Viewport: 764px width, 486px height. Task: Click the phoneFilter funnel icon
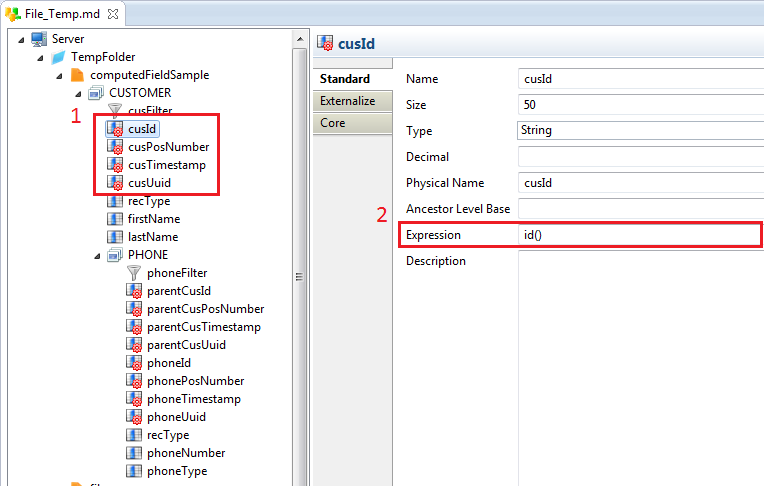click(x=134, y=273)
